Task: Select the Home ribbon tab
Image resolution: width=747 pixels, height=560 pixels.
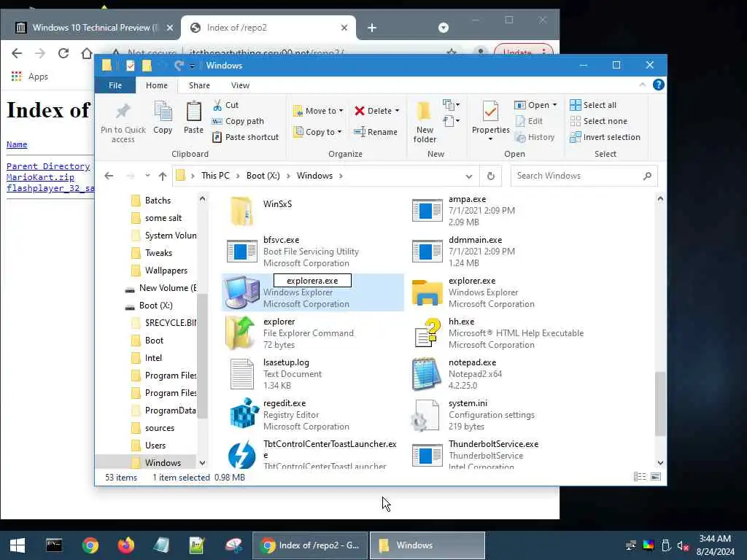Action: 157,85
